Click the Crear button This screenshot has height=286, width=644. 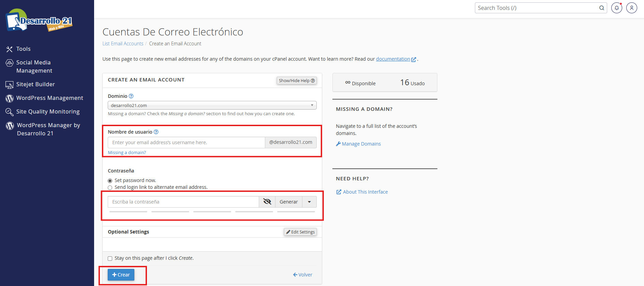point(121,275)
